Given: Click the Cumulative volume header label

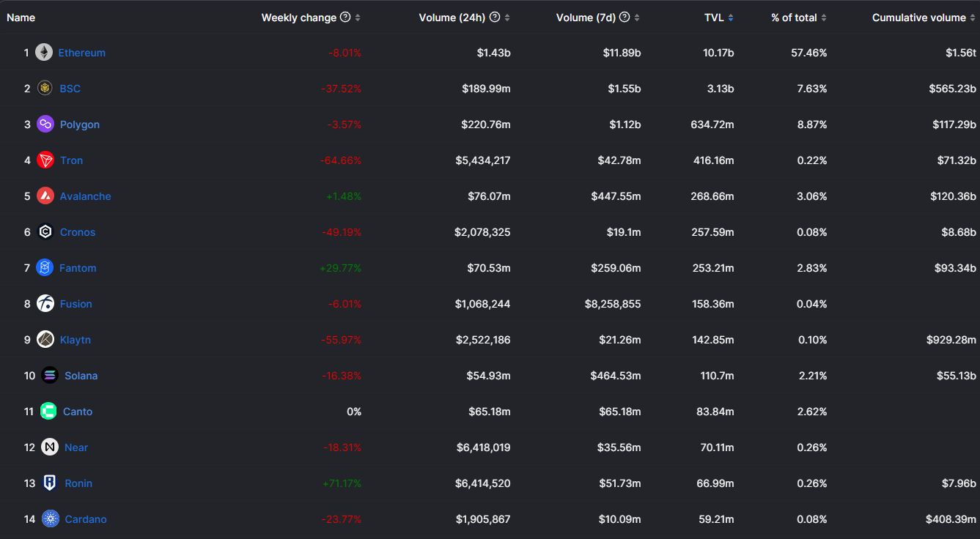Looking at the screenshot, I should point(919,18).
